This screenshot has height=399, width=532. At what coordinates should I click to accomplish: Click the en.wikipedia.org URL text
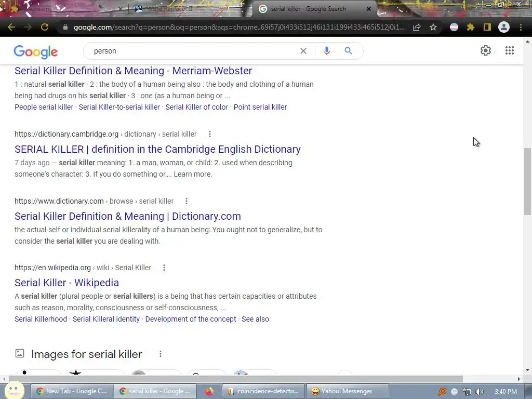tap(52, 268)
